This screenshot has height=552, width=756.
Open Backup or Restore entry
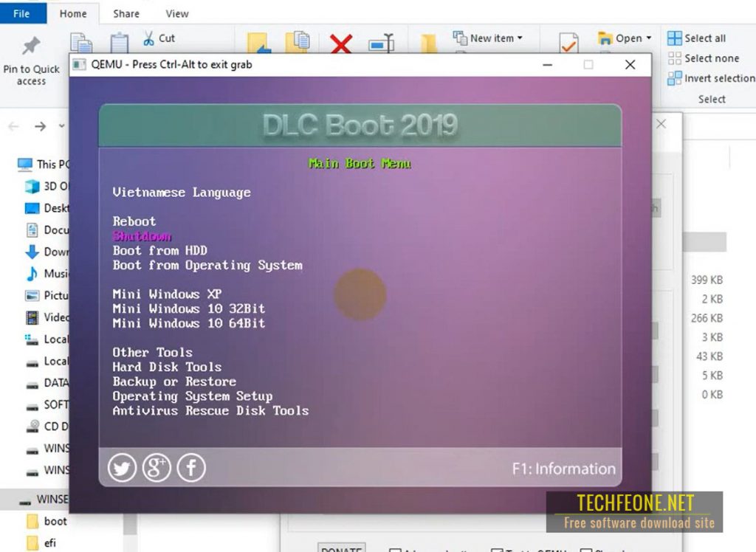(x=174, y=382)
